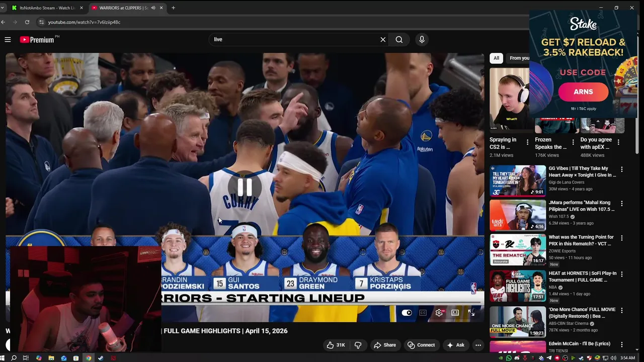Go back to the previous page
The width and height of the screenshot is (644, 362).
(3, 22)
